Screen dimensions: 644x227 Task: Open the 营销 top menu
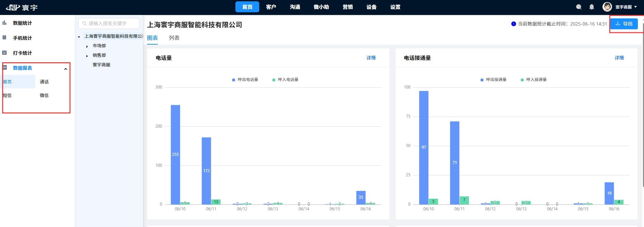348,7
